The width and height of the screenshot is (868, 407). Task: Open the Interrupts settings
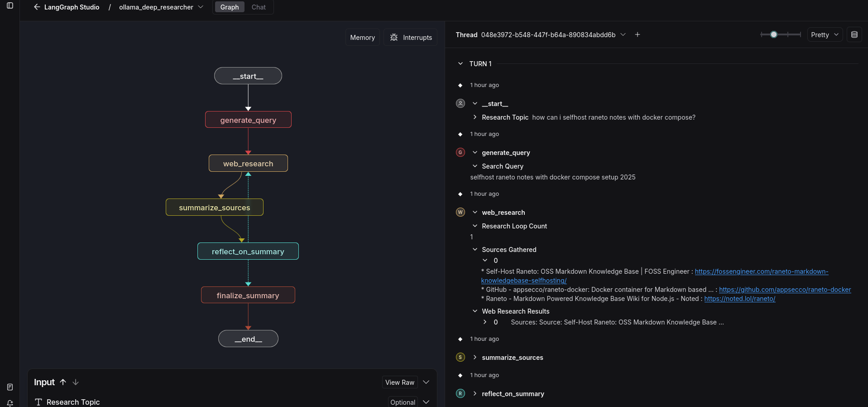coord(411,38)
